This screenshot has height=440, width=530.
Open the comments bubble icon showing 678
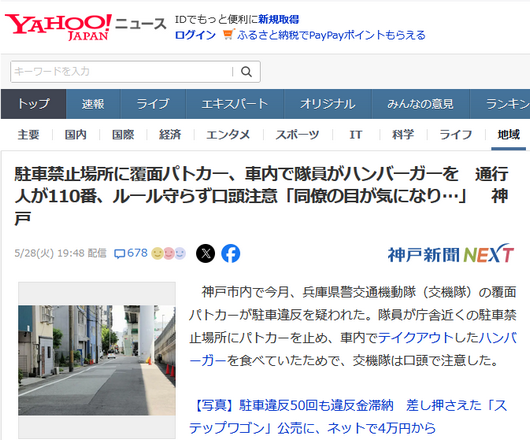coord(120,253)
